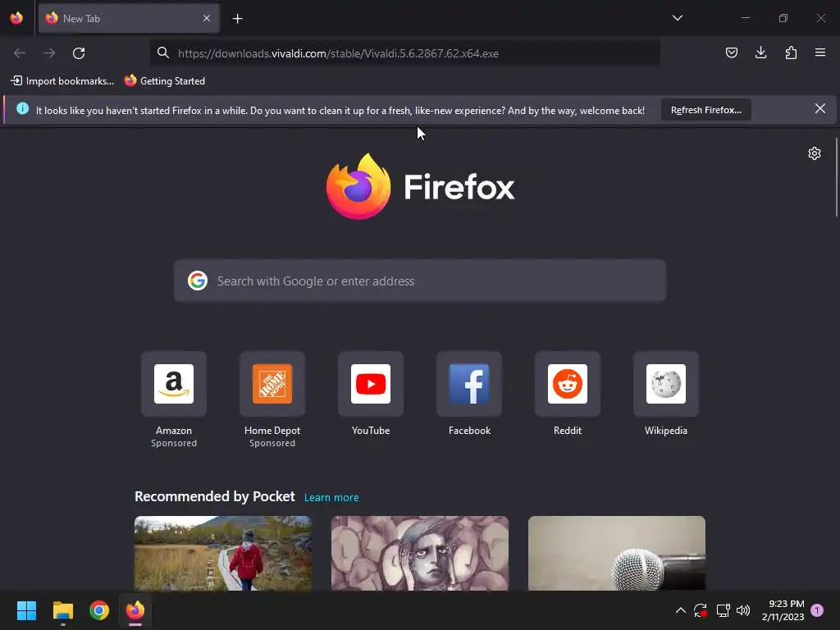Go back one page with back arrow
The height and width of the screenshot is (630, 840).
point(20,53)
